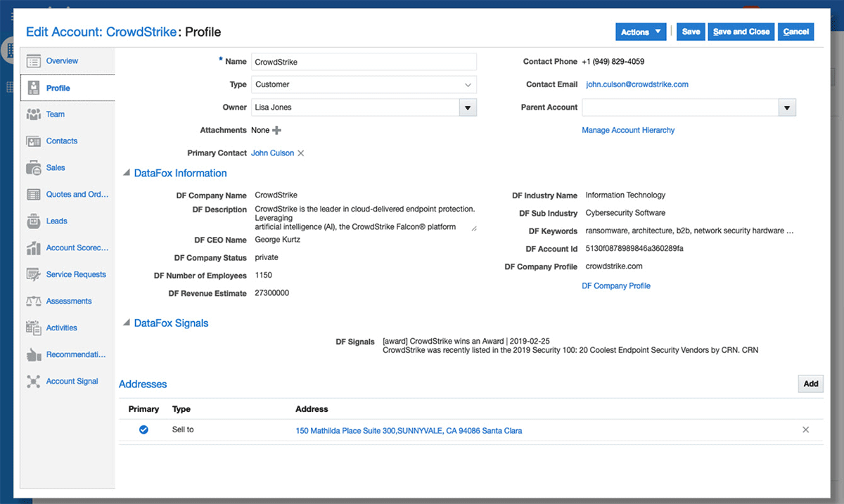This screenshot has height=504, width=844.
Task: Open the Service Requests tab
Action: point(76,275)
